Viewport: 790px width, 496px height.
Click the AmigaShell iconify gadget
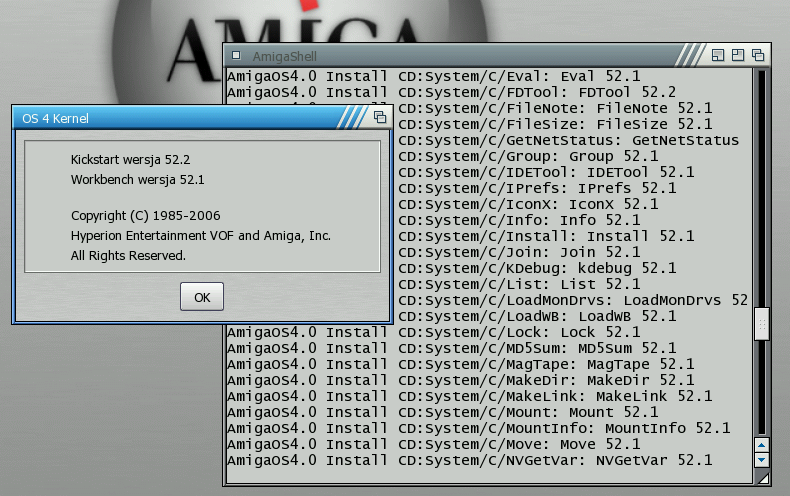point(719,55)
